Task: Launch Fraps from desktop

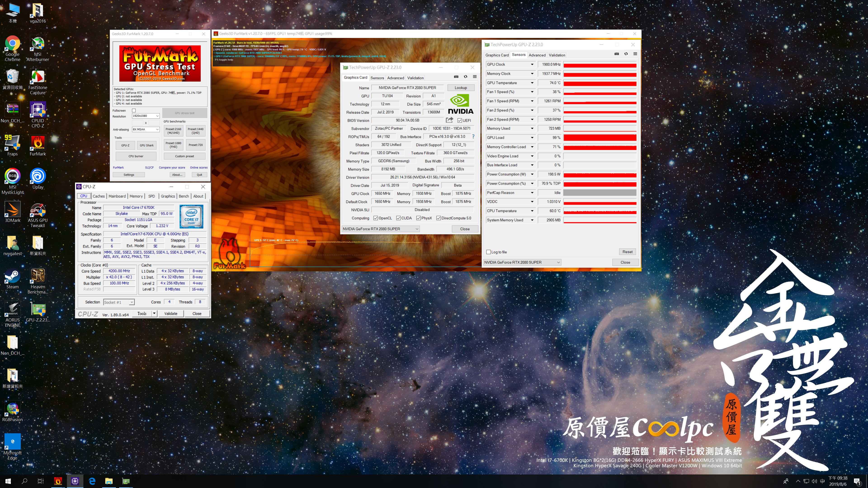Action: pyautogui.click(x=12, y=145)
